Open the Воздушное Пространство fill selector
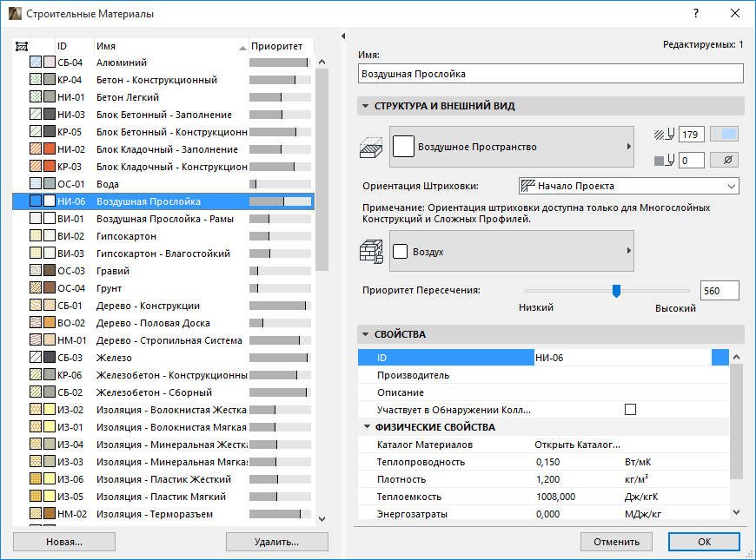 pyautogui.click(x=512, y=147)
